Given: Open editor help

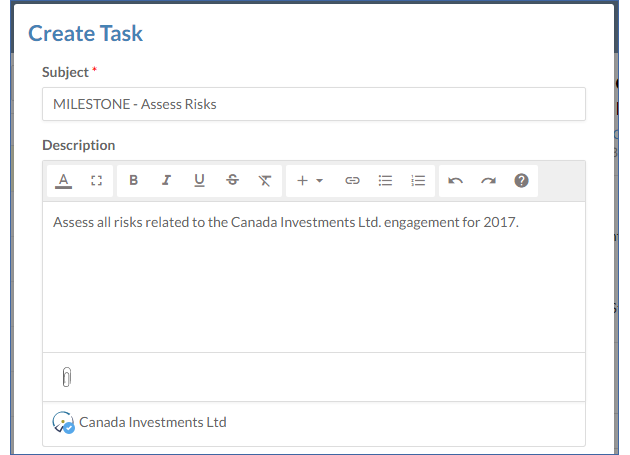Looking at the screenshot, I should point(521,181).
